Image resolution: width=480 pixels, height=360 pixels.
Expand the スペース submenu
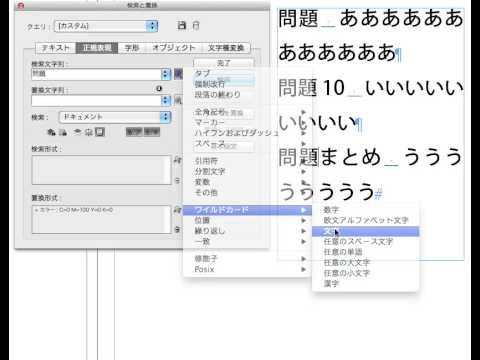(x=247, y=144)
